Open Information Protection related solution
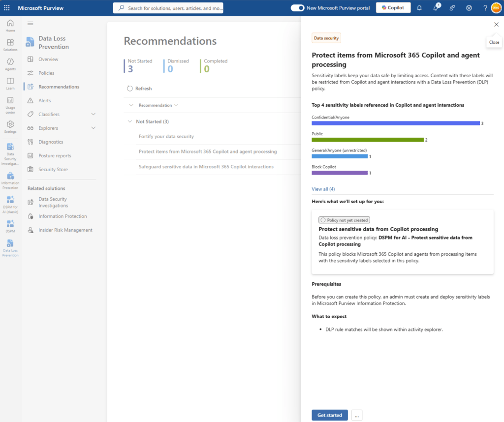Screen dimensions: 504x422 (63, 216)
